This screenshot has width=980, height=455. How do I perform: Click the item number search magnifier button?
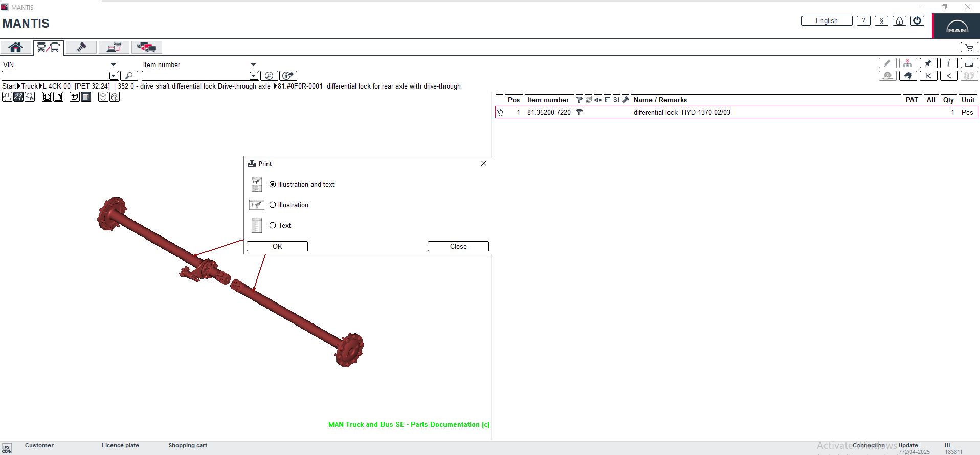tap(269, 76)
